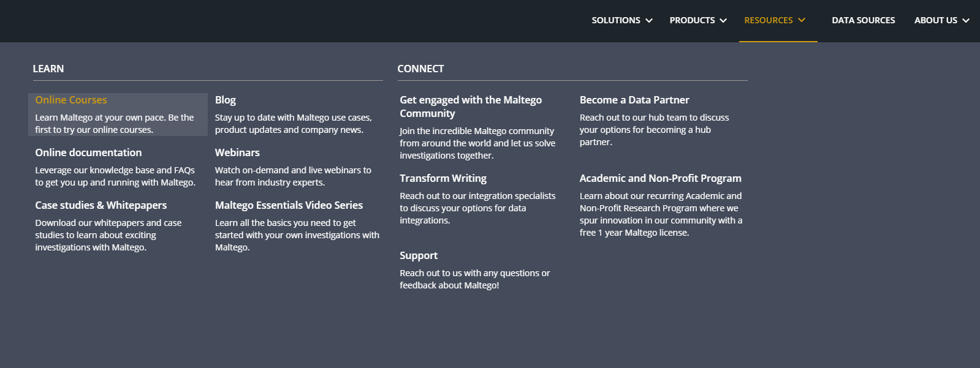The image size is (980, 368).
Task: Open the Products menu
Action: pyautogui.click(x=692, y=20)
